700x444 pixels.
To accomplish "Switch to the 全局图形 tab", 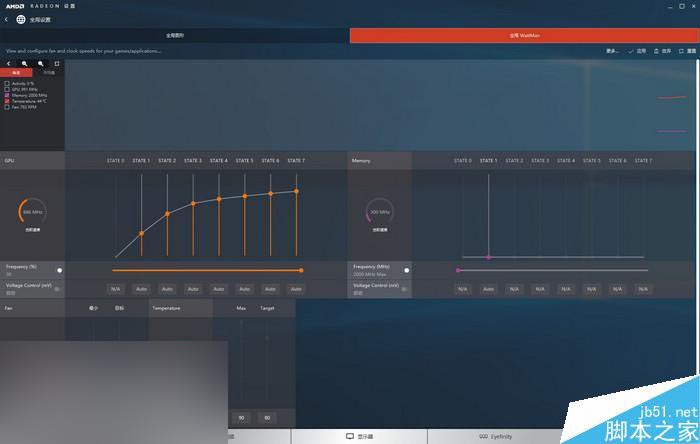I will point(175,36).
